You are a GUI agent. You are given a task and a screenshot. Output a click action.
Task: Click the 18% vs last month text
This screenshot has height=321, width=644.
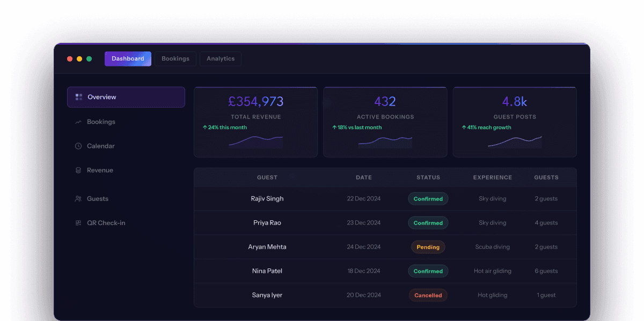(360, 128)
